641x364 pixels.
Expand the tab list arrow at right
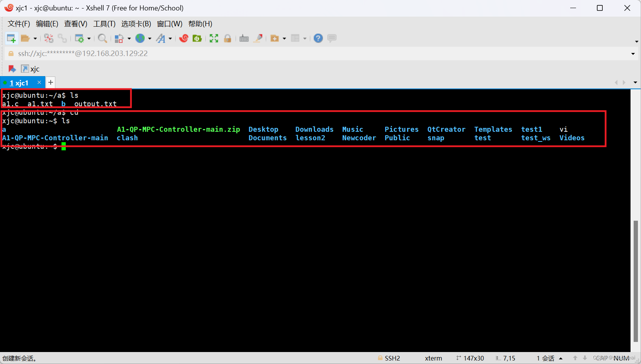pos(635,83)
